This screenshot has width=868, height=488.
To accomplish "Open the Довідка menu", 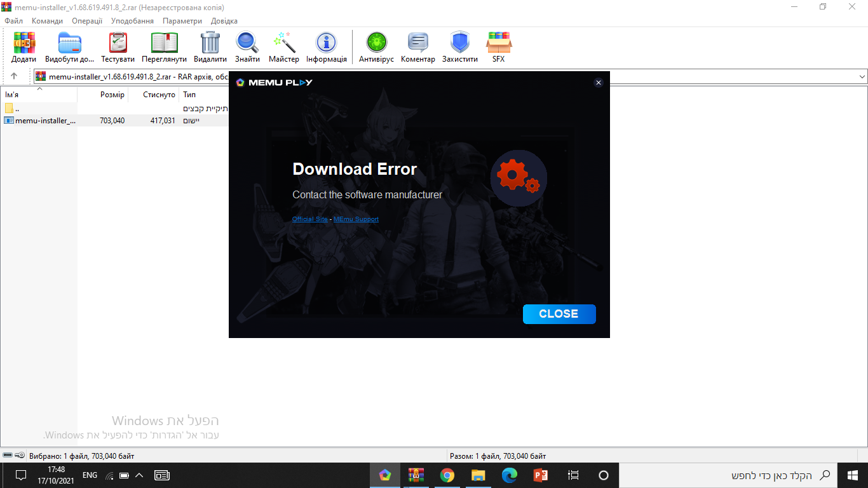I will pos(224,21).
